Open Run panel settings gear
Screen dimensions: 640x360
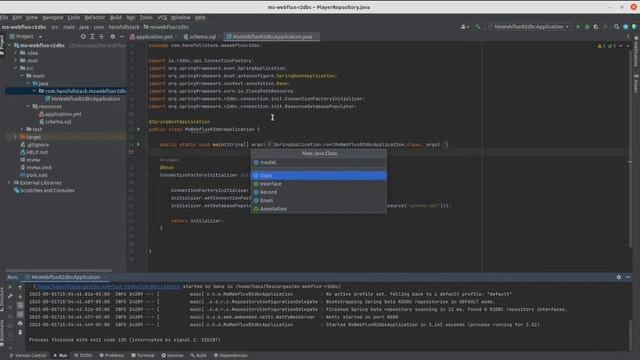pos(619,277)
